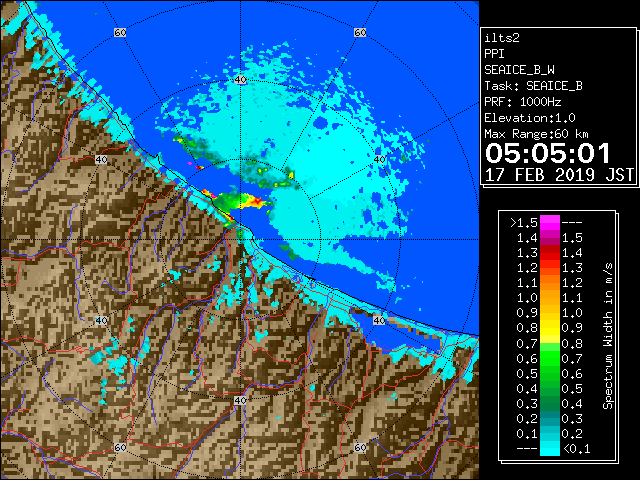Image resolution: width=640 pixels, height=480 pixels.
Task: Select the 'Elevation:1.0' text
Action: 530,118
